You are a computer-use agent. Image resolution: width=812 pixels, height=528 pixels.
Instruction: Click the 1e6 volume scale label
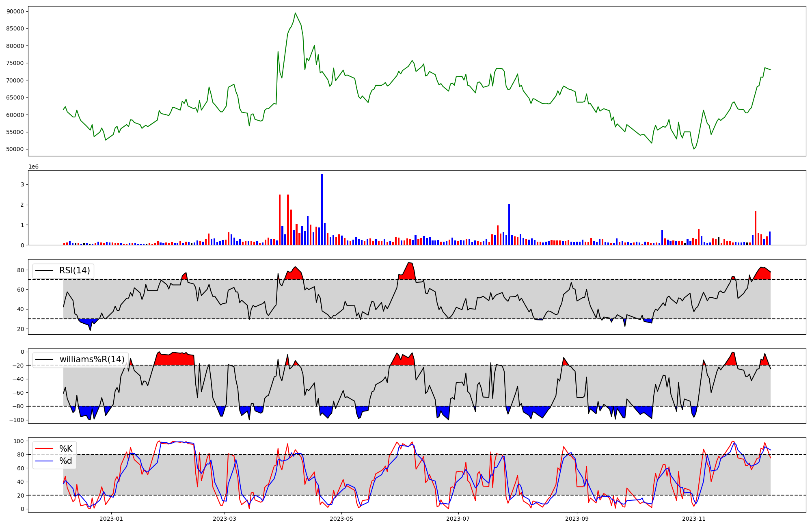33,167
